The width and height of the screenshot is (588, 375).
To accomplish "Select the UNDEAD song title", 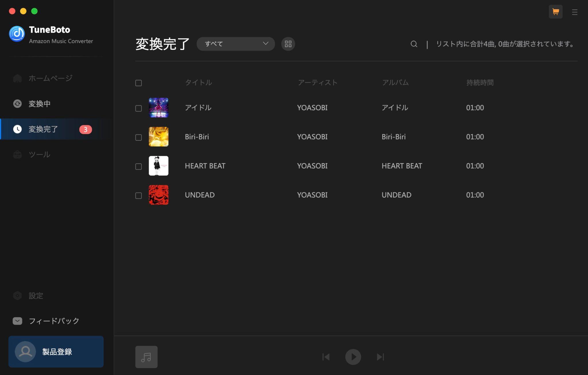I will (200, 195).
